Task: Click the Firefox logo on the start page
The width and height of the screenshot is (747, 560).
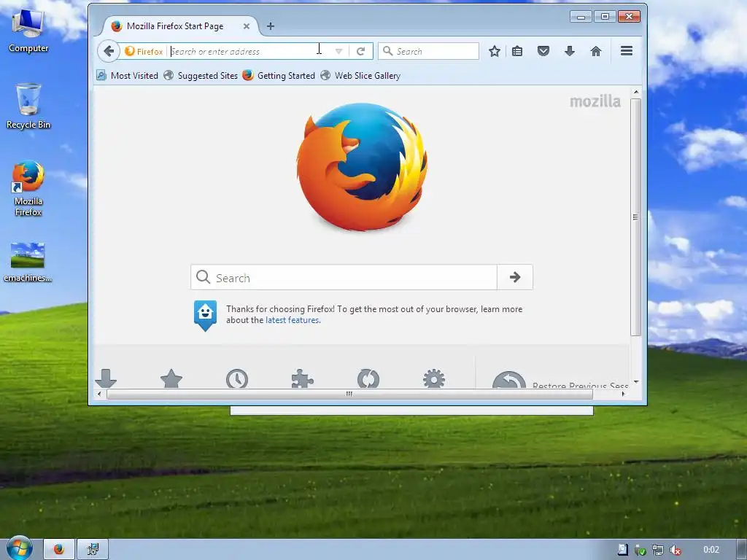Action: tap(362, 167)
